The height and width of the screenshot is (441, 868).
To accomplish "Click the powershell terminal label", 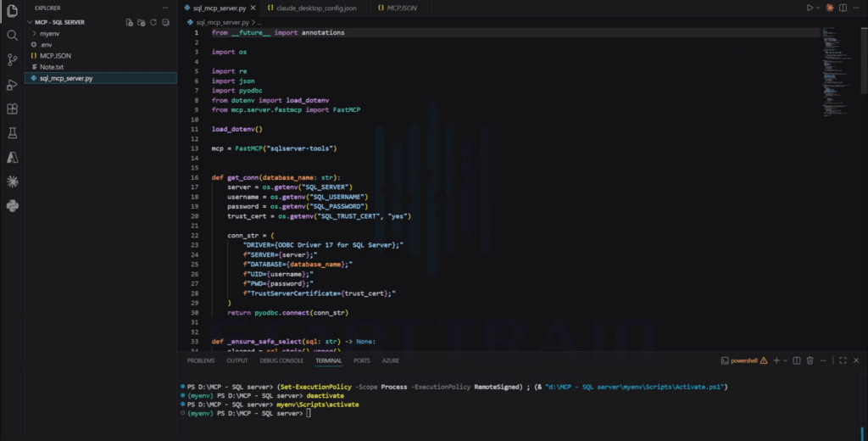I will click(744, 360).
